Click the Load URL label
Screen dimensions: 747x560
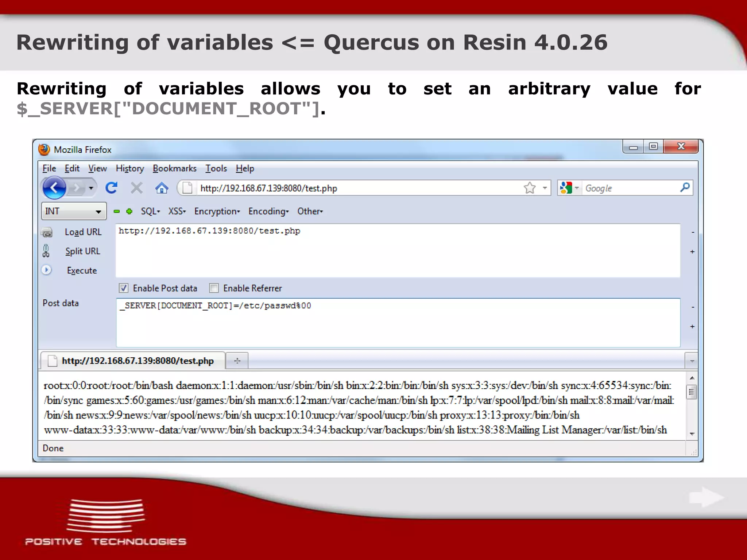(x=83, y=232)
